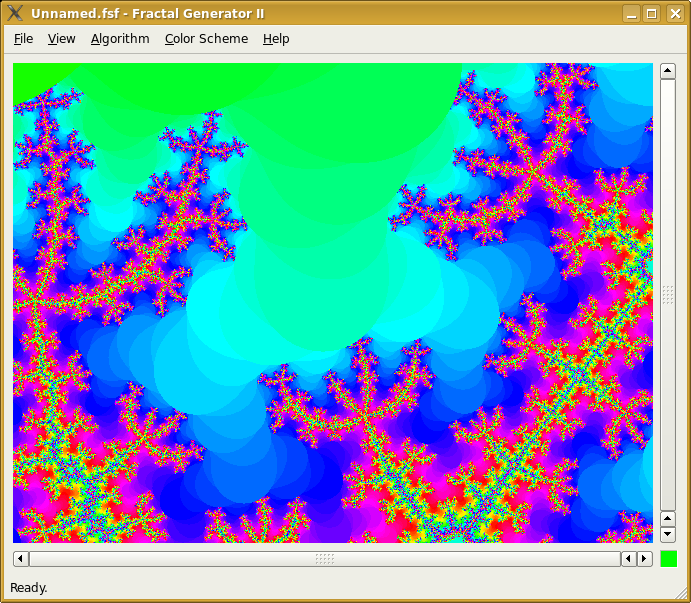Minimize the Fractal Generator II window
The width and height of the screenshot is (691, 603).
point(631,14)
